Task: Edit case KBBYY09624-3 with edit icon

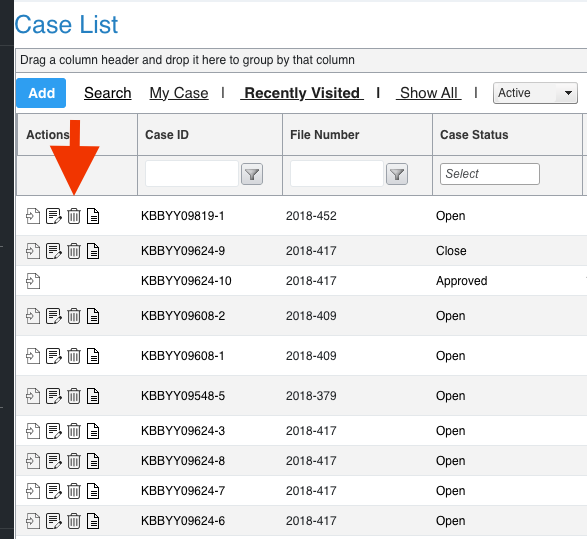Action: point(54,431)
